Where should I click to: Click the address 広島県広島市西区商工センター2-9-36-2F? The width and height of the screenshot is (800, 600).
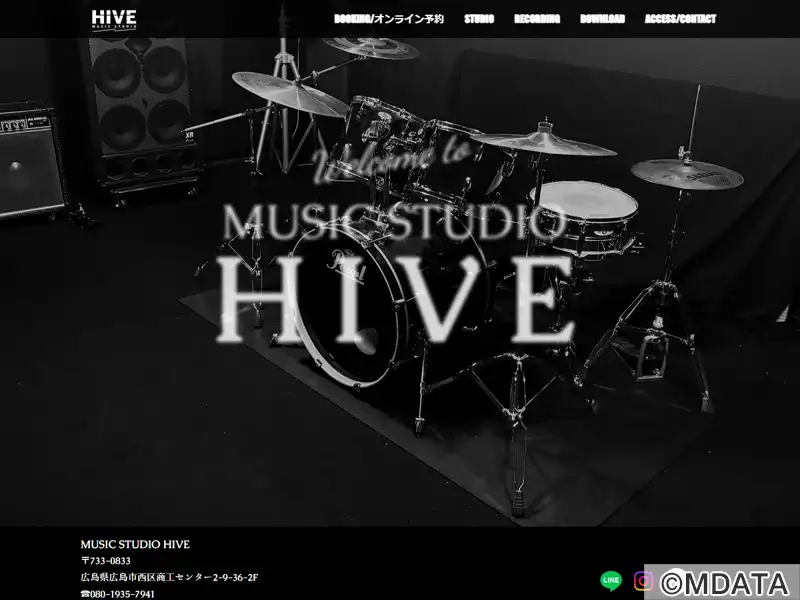(x=169, y=578)
